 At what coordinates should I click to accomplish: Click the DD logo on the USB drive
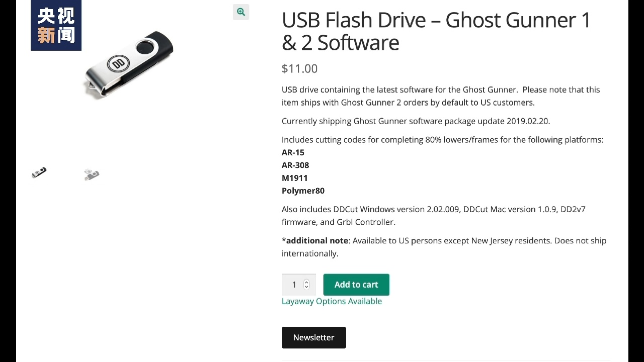tap(119, 64)
